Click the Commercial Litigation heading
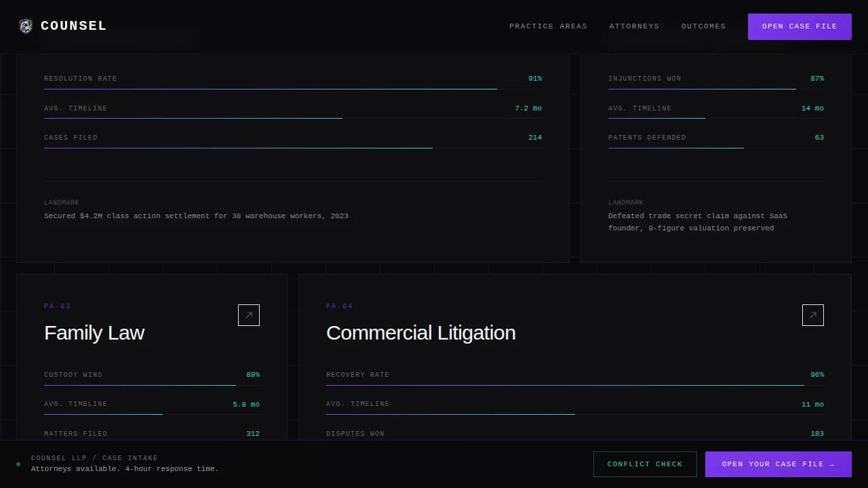The image size is (868, 488). [420, 333]
